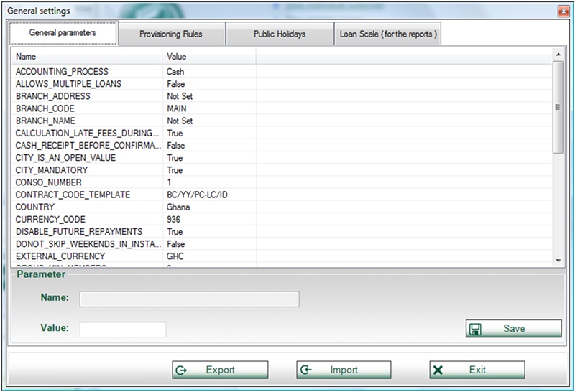Click the floppy disk icon on Save

475,329
